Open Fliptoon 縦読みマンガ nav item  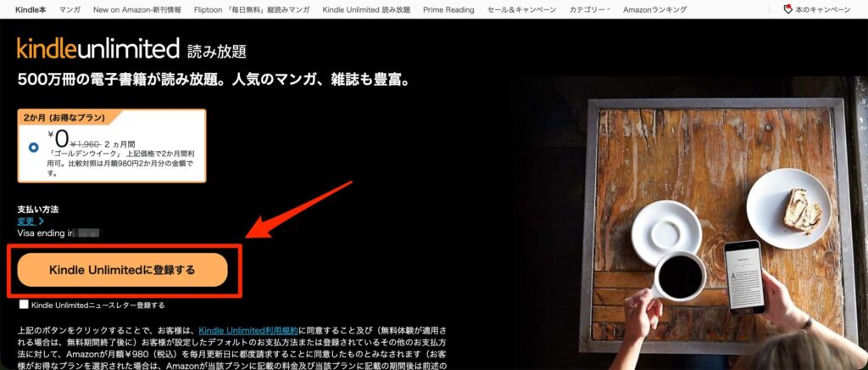[252, 9]
